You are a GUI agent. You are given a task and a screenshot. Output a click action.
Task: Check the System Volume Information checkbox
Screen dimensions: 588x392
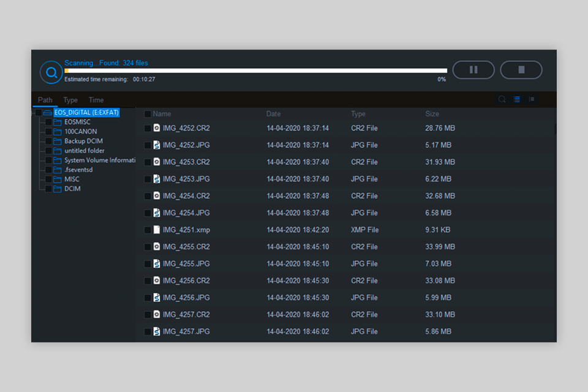tap(48, 160)
